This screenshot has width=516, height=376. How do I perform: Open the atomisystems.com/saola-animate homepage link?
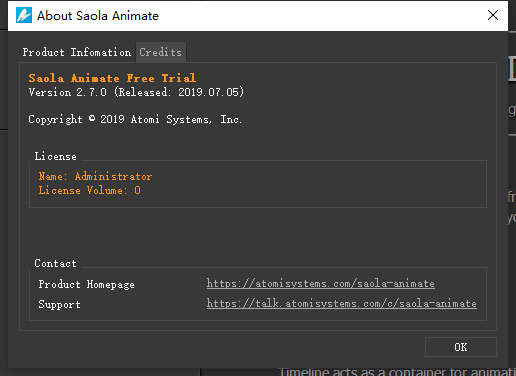point(320,284)
